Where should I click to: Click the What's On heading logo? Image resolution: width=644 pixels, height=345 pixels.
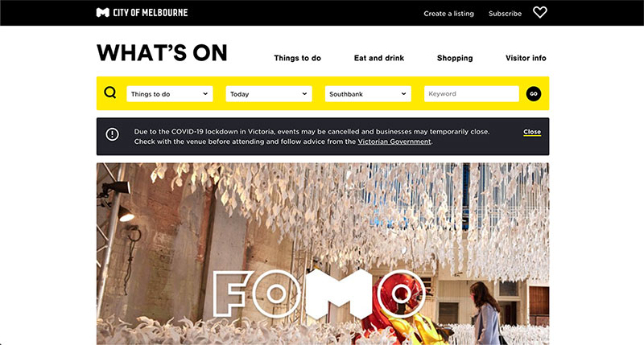162,53
